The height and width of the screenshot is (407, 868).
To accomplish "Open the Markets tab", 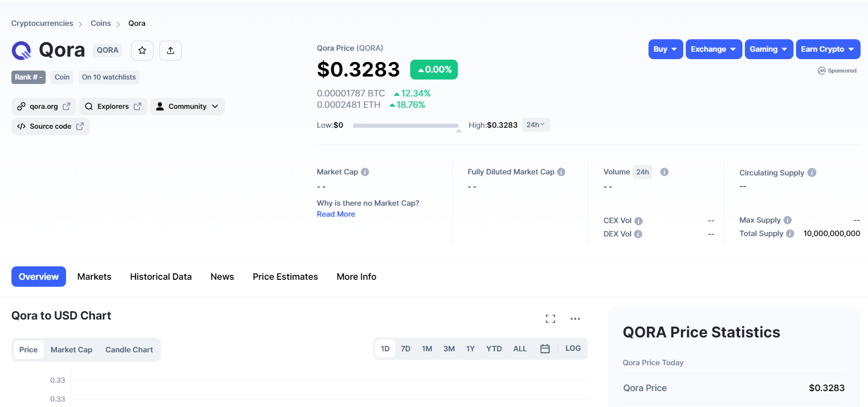I will pos(94,277).
